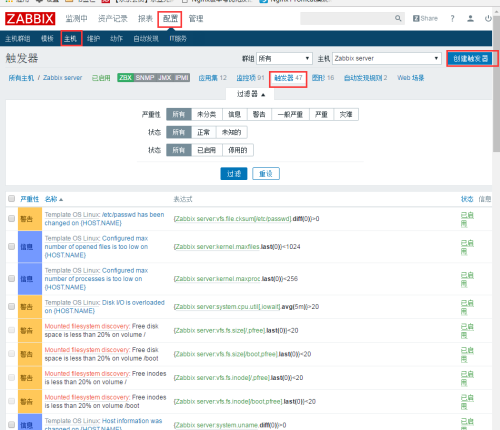Open the help question mark

[x=452, y=19]
